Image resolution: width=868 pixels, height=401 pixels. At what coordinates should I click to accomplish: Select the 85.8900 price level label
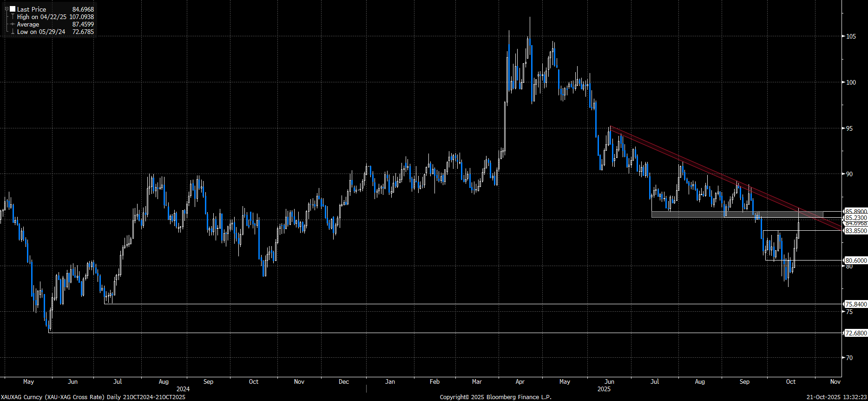click(x=855, y=212)
